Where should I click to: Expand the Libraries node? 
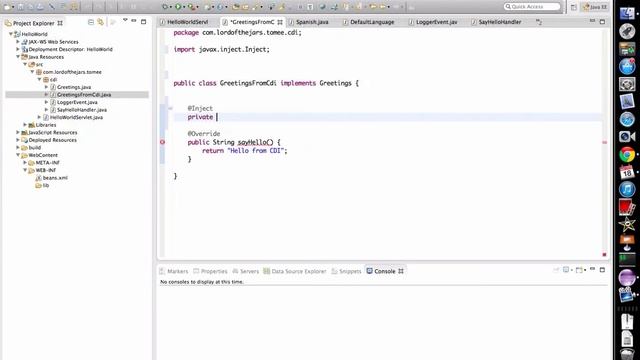point(25,125)
